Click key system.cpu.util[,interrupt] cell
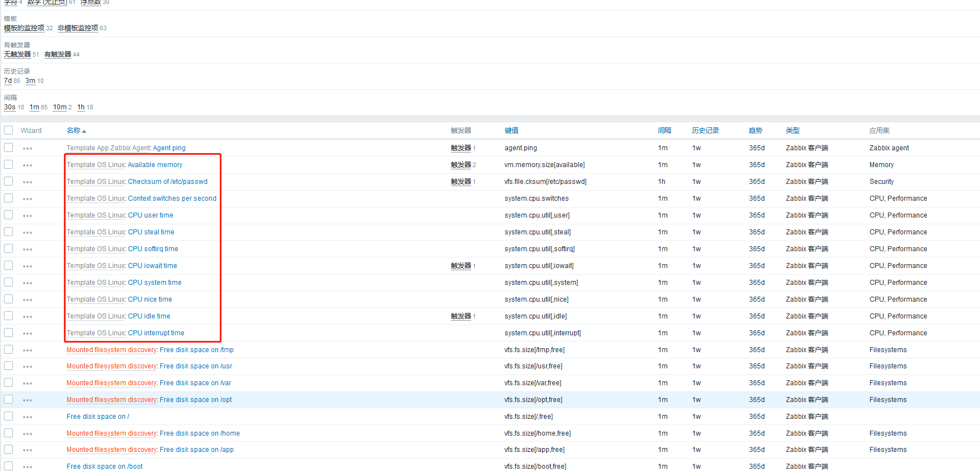This screenshot has width=980, height=471. [543, 333]
